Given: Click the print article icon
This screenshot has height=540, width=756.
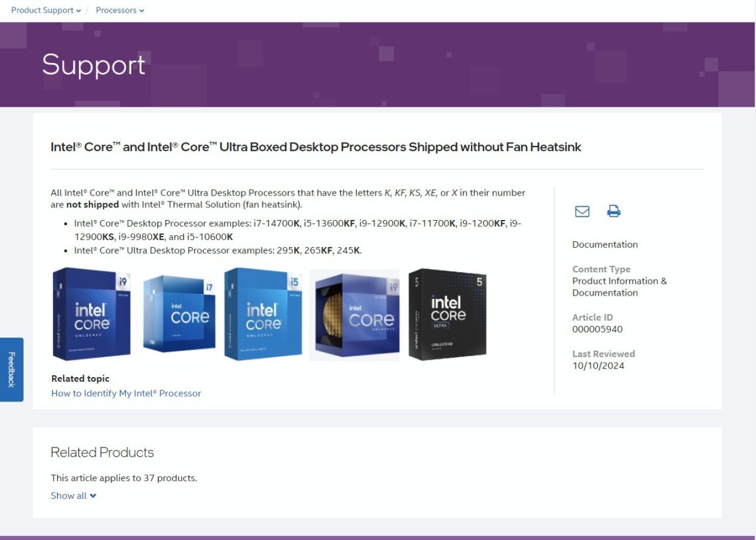Looking at the screenshot, I should 613,211.
